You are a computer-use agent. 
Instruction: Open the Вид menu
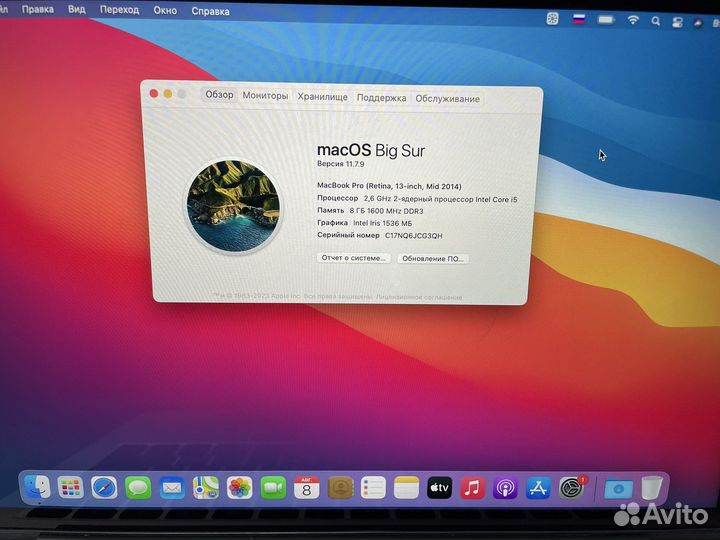77,9
